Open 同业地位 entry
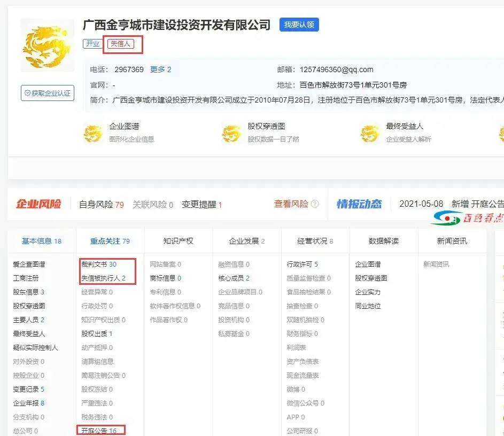 368,306
